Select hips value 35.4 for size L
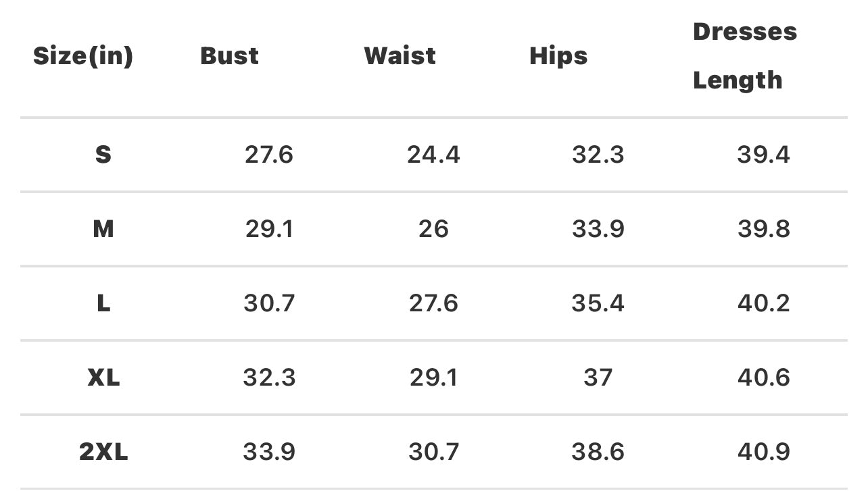 (598, 303)
